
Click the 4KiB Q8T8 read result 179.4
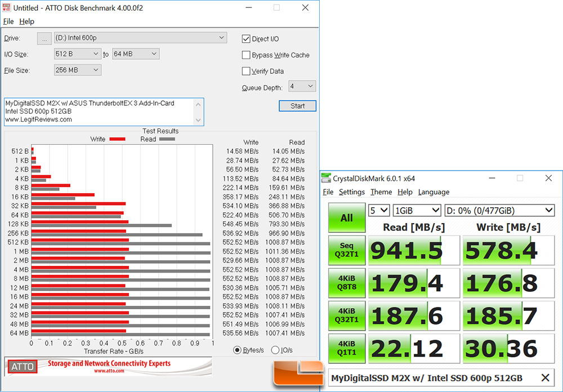(414, 283)
